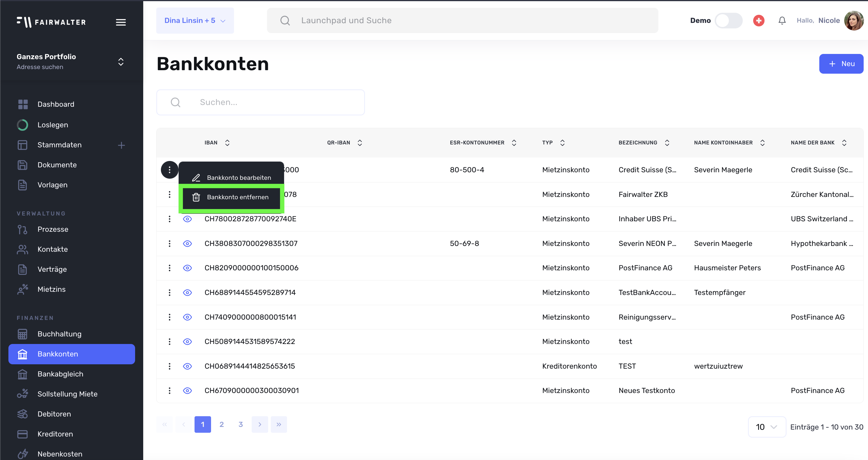
Task: Toggle the Demo switch
Action: click(728, 21)
